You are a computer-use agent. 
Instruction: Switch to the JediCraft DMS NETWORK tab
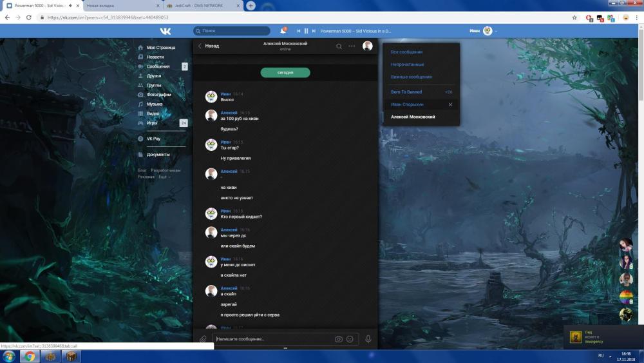tap(203, 6)
